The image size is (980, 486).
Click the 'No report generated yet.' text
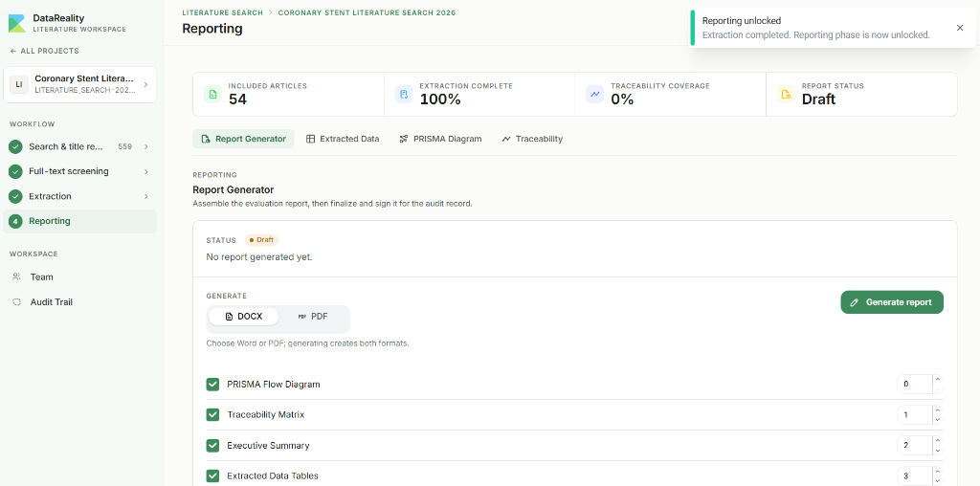point(259,256)
